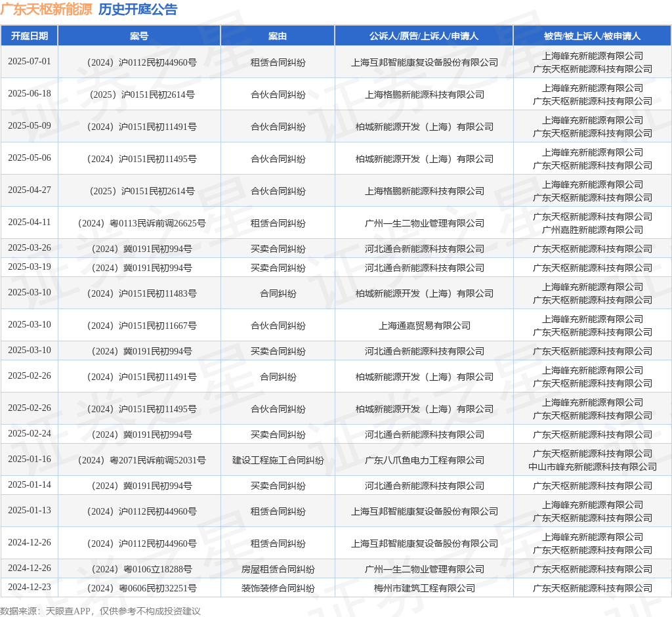
Task: Select 买卖合同纠纷 in the 2025-03-19 row
Action: click(278, 268)
